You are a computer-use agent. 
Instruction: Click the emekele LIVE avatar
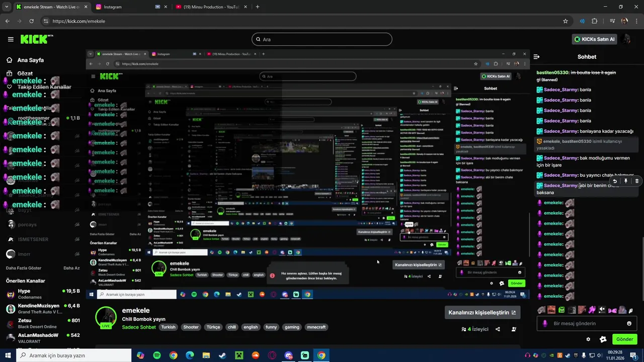[106, 317]
